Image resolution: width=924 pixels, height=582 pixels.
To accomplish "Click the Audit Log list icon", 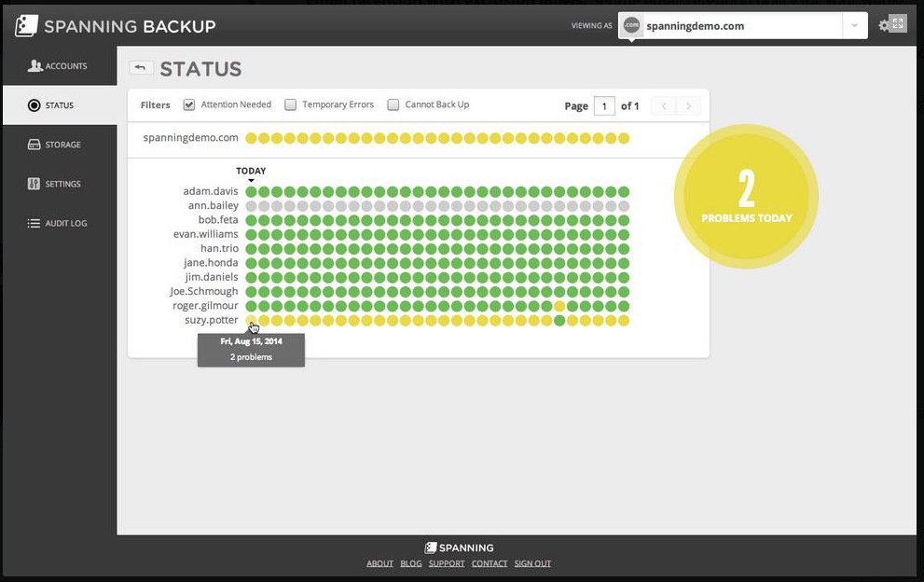I will tap(34, 224).
